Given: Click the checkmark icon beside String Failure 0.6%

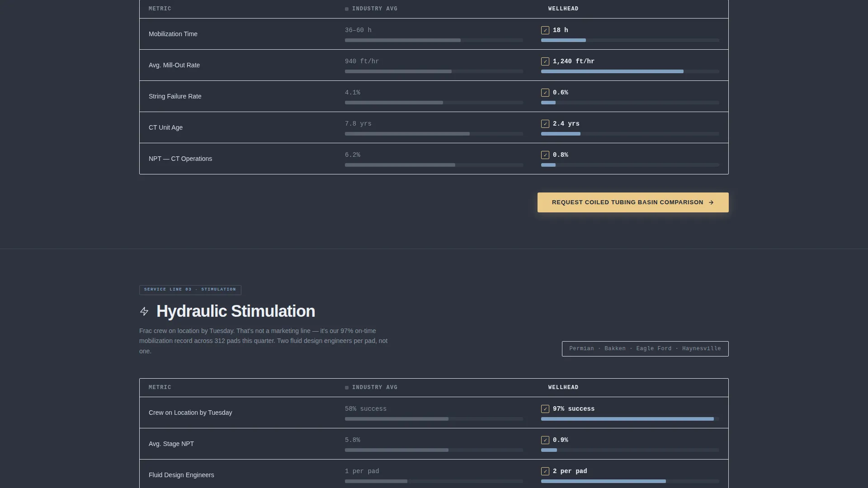Looking at the screenshot, I should click(x=545, y=93).
